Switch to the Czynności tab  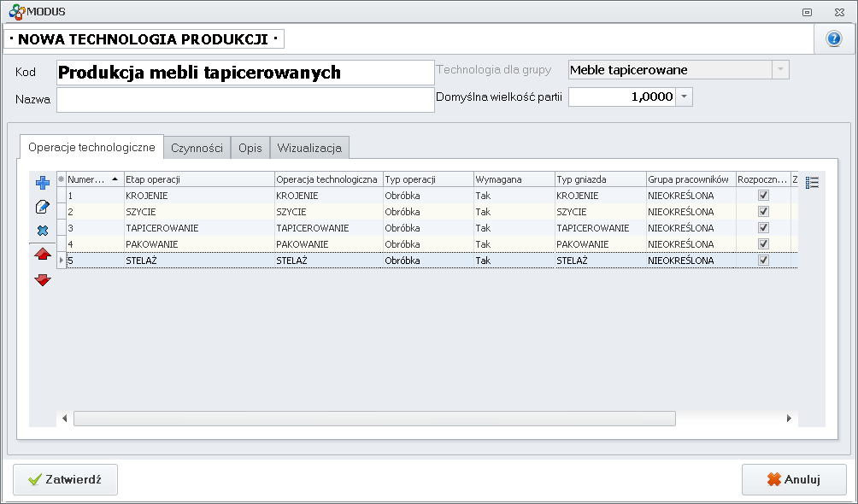[x=197, y=148]
